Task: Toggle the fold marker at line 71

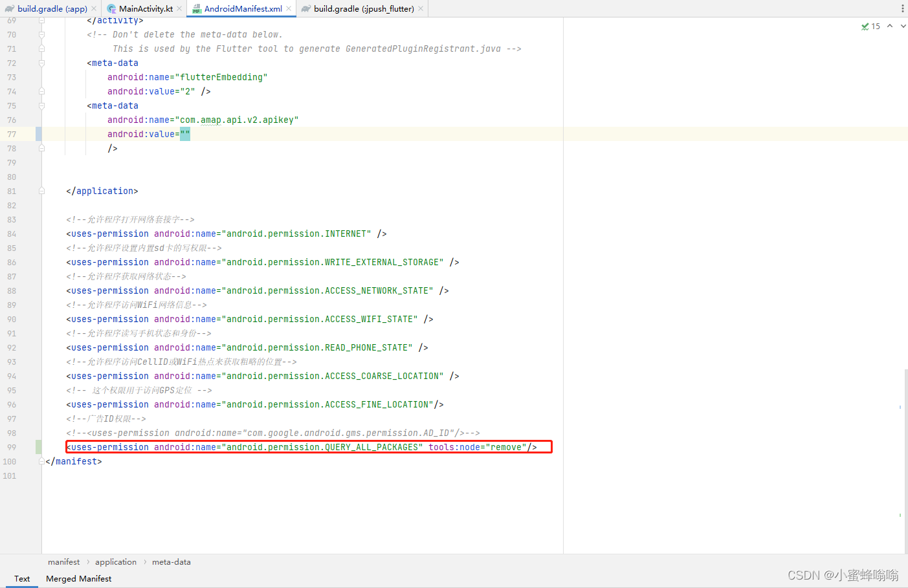Action: (x=41, y=49)
